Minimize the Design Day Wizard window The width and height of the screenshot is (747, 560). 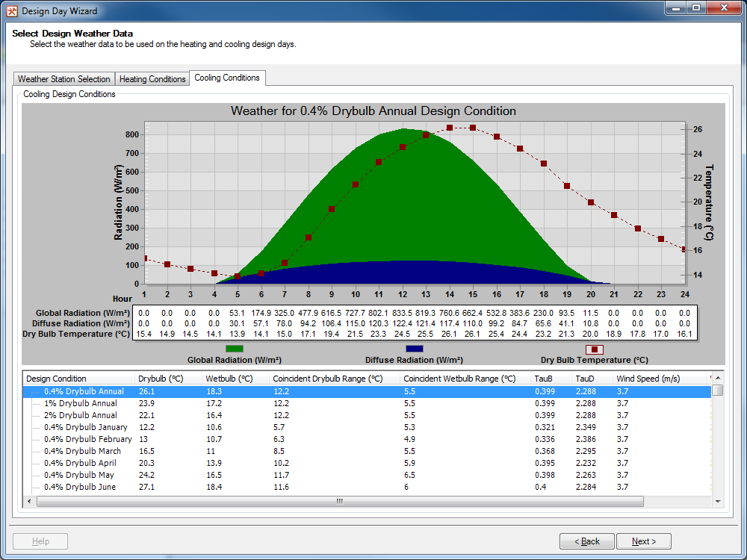pyautogui.click(x=675, y=8)
